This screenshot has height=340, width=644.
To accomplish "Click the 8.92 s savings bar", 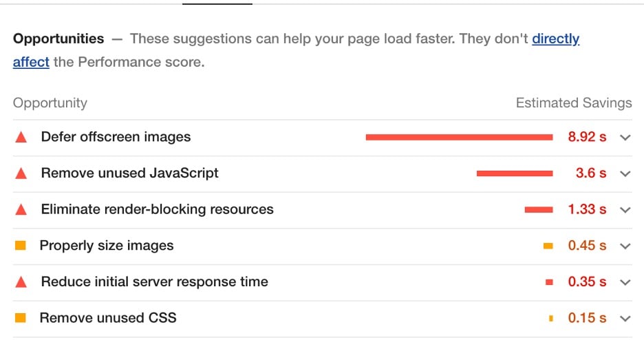I will point(459,137).
